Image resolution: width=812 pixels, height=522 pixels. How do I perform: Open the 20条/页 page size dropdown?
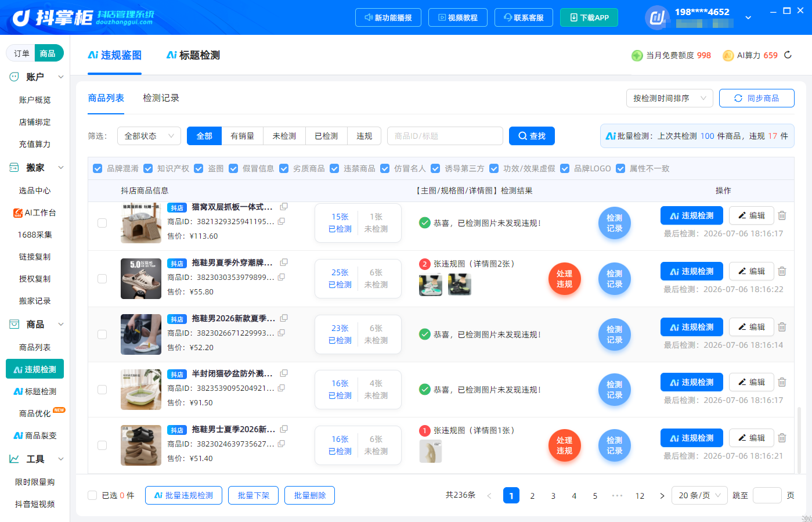tap(699, 495)
